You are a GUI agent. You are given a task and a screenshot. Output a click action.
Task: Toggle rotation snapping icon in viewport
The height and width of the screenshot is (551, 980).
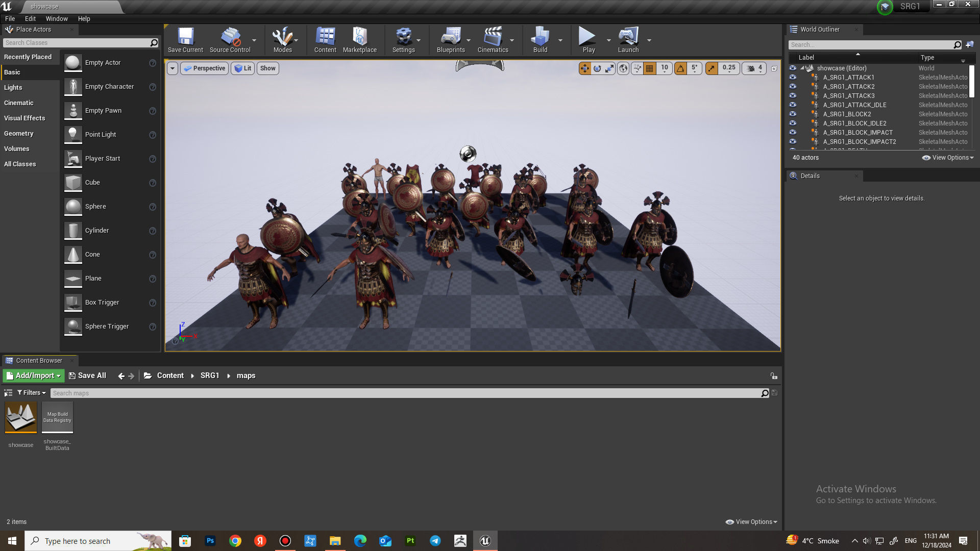(680, 68)
